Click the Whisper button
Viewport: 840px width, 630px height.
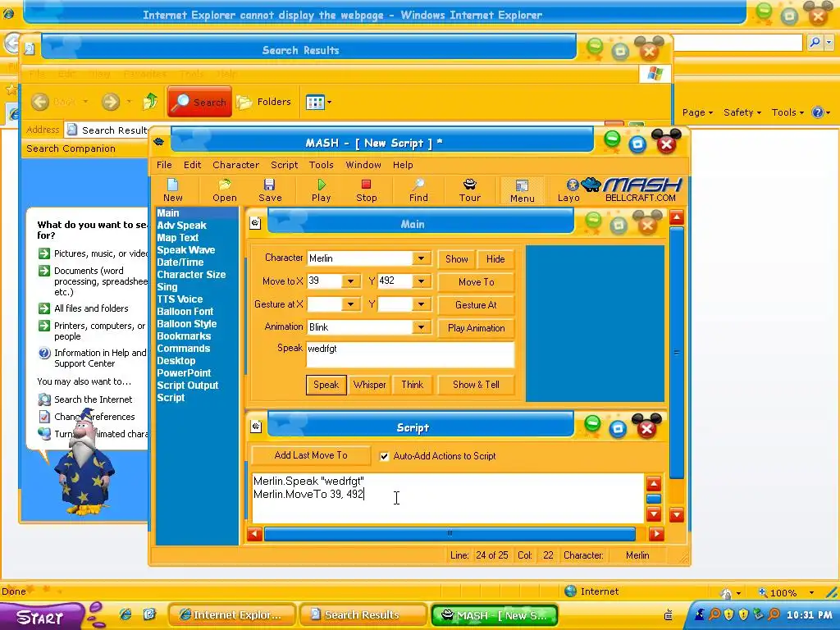pos(370,385)
